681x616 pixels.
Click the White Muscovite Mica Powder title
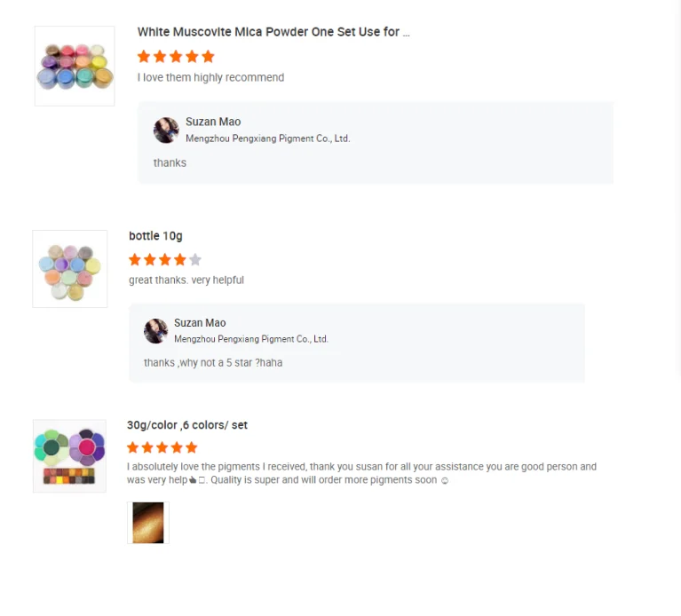(273, 32)
